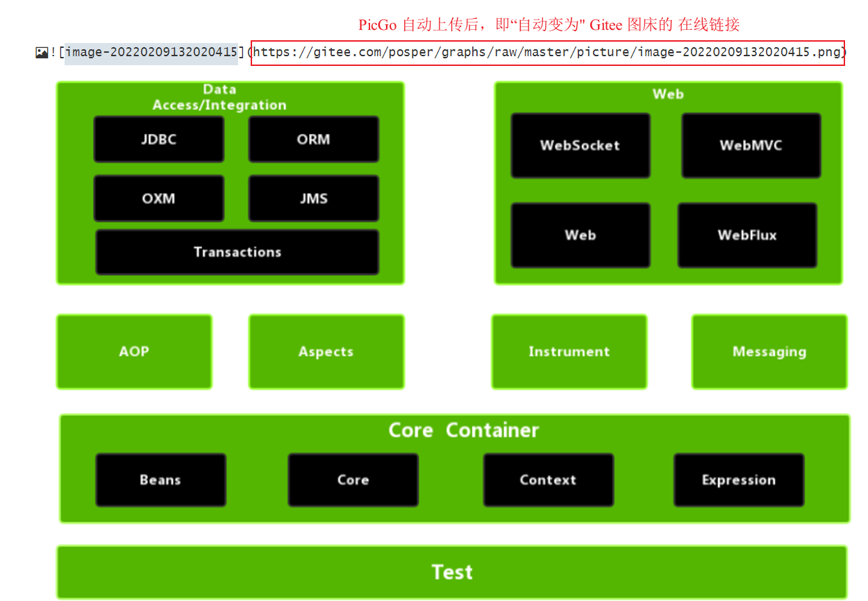Click the WebMVC module block

(751, 145)
